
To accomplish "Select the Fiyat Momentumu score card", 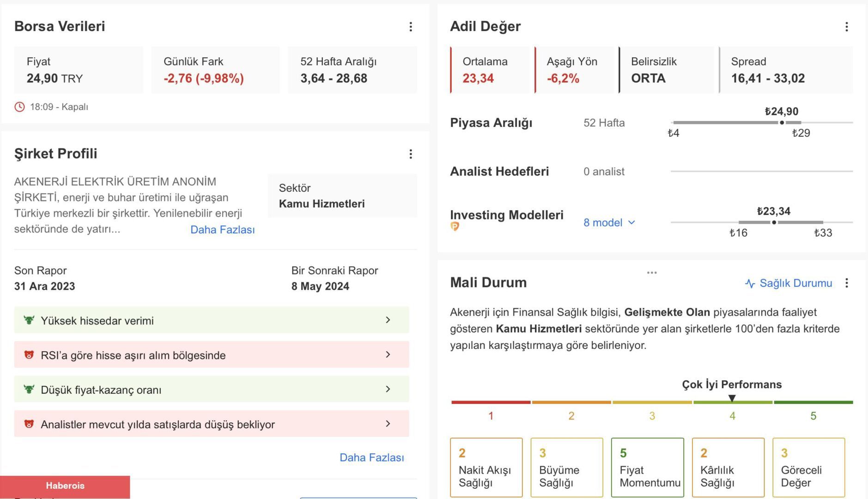I will coord(647,467).
